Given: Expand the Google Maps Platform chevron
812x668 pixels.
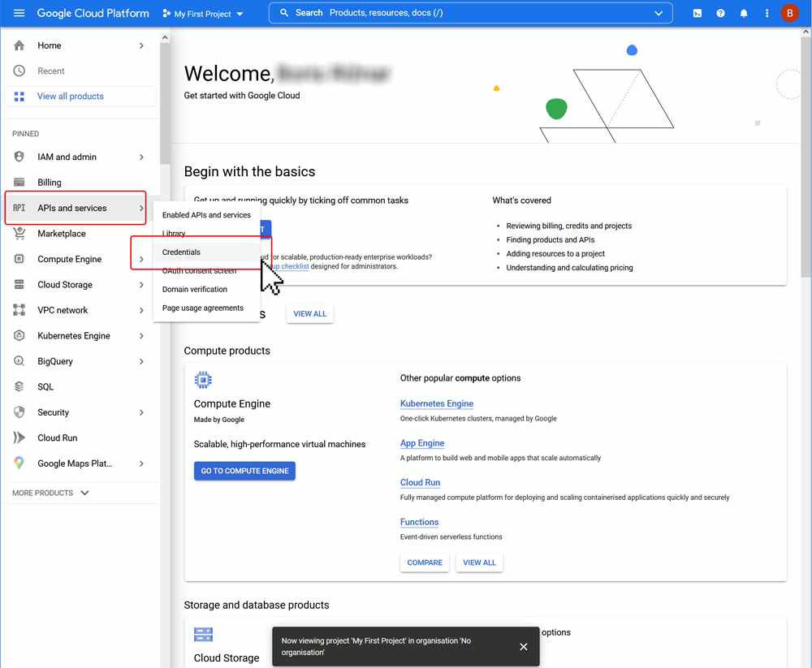Looking at the screenshot, I should coord(141,463).
